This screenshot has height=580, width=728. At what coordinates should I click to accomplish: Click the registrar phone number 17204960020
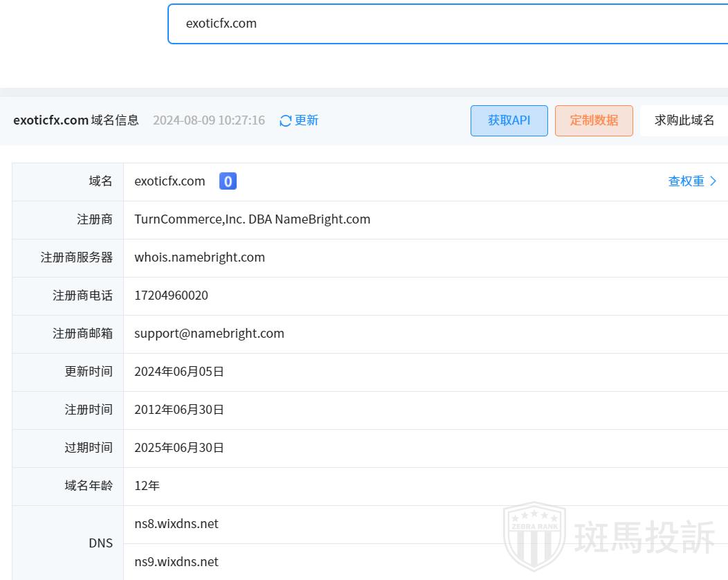tap(171, 296)
